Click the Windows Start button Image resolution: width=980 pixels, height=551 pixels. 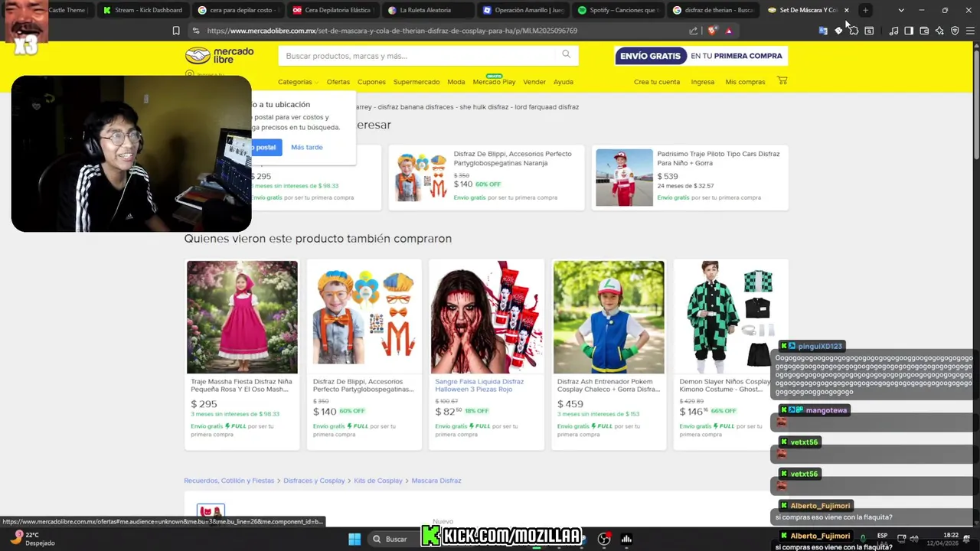(x=354, y=539)
